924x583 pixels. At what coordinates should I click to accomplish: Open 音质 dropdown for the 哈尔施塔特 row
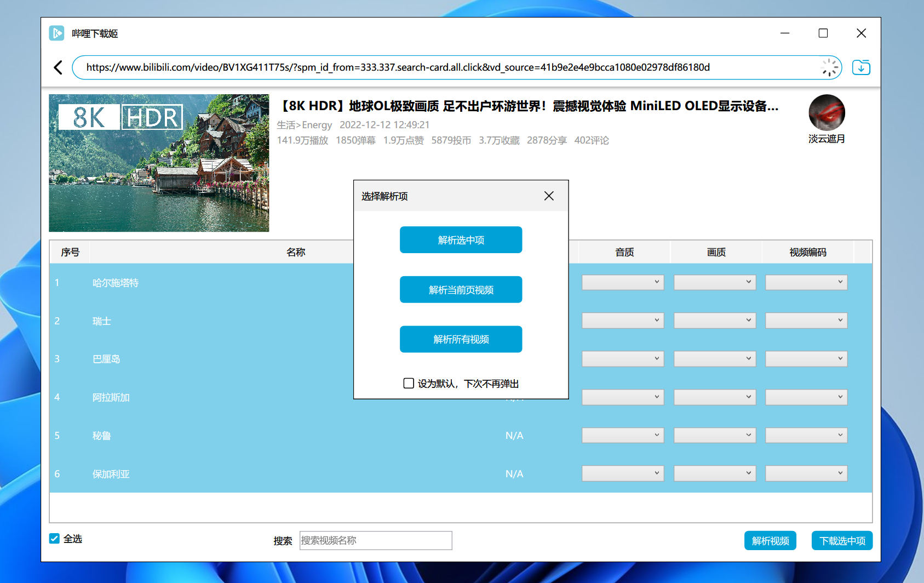click(623, 282)
